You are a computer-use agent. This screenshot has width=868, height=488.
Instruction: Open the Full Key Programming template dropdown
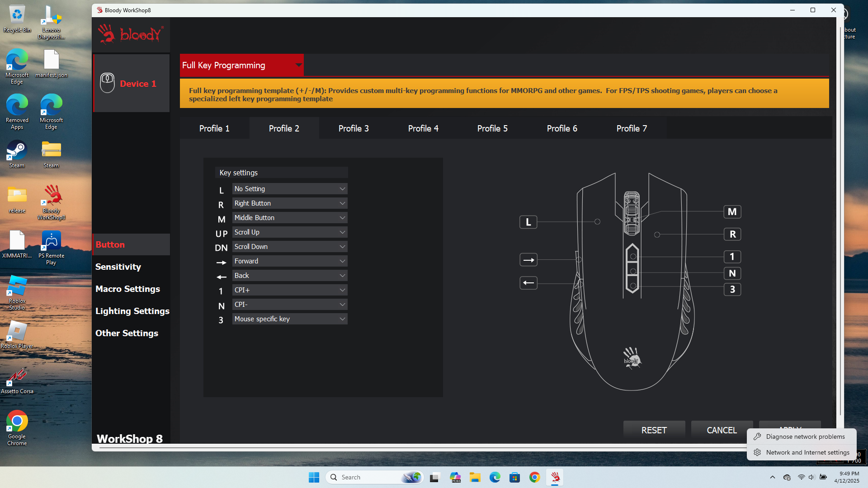coord(242,65)
